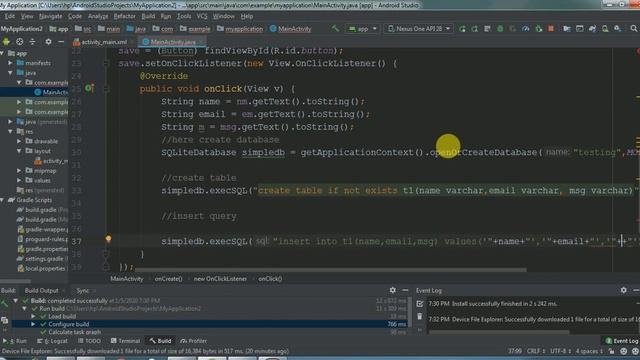Viewport: 640px width, 360px height.
Task: Click the Select Opened File target icon
Action: [19, 41]
